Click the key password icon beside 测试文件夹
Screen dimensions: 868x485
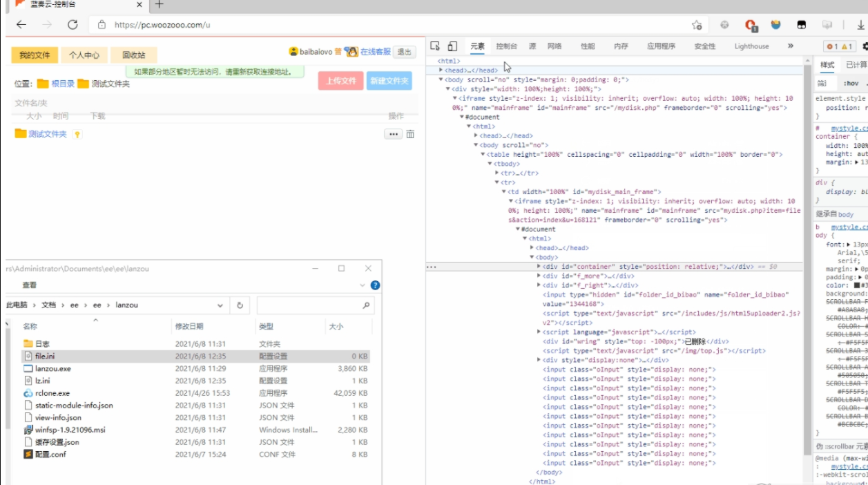pos(77,135)
